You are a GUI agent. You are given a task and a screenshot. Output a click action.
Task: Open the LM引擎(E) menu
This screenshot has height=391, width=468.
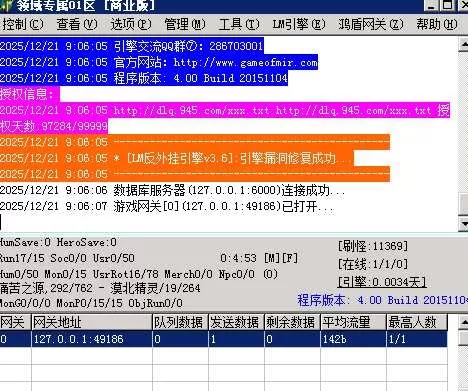coord(299,24)
